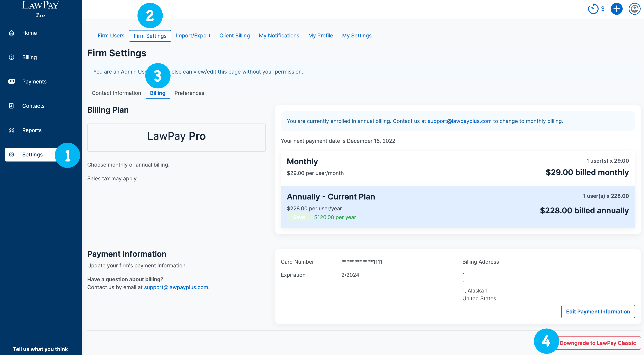Click Edit Payment Information button
This screenshot has width=644, height=355.
598,312
